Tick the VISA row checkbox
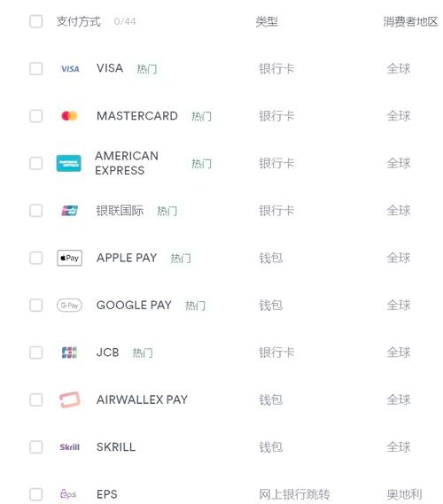The height and width of the screenshot is (504, 443). pos(36,69)
